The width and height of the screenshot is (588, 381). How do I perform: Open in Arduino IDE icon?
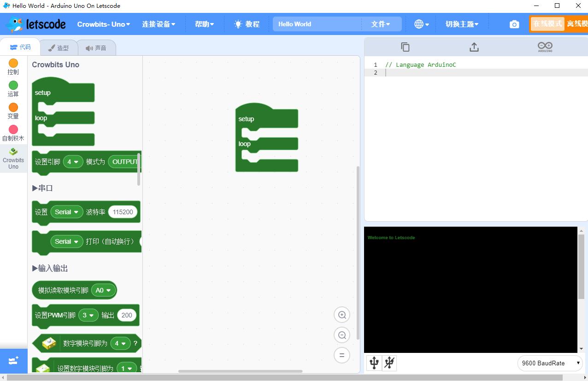(545, 47)
